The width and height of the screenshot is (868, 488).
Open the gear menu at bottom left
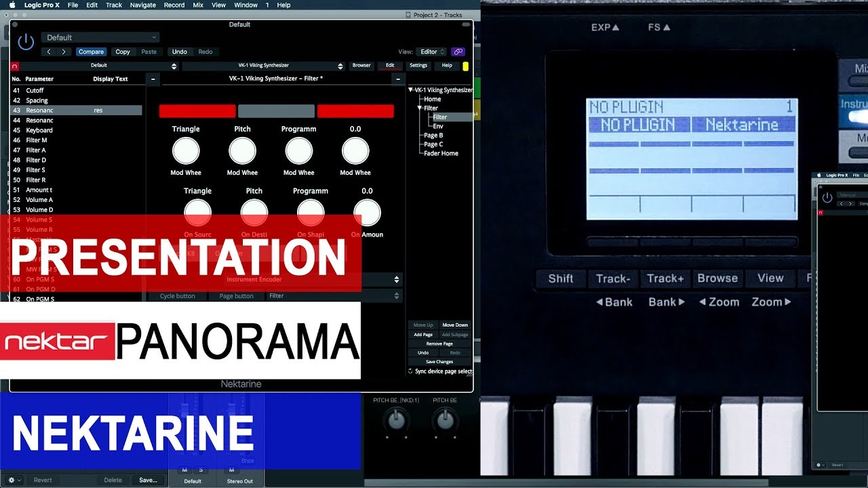(14, 480)
